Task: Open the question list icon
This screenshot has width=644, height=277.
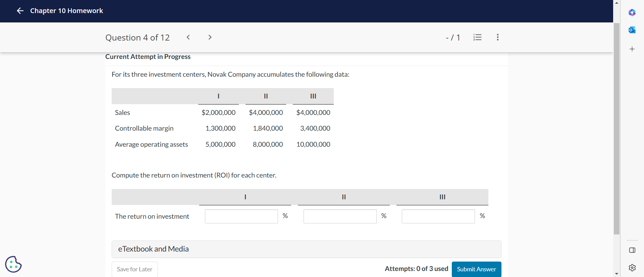Action: [477, 37]
